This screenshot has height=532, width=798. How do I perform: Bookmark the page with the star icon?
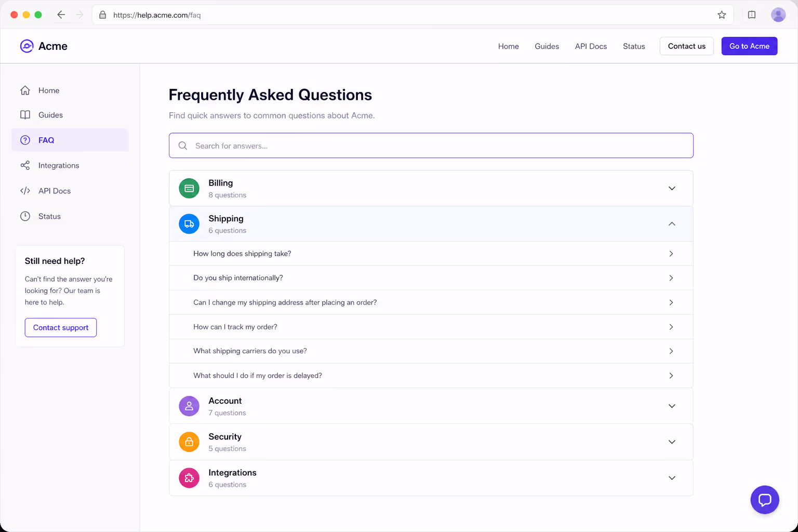point(722,15)
